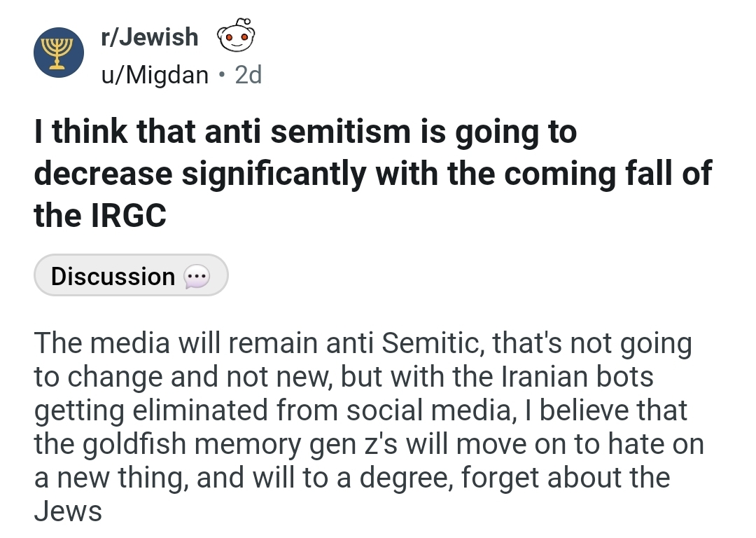756x538 pixels.
Task: Select the Discussion flair tag
Action: [x=131, y=275]
